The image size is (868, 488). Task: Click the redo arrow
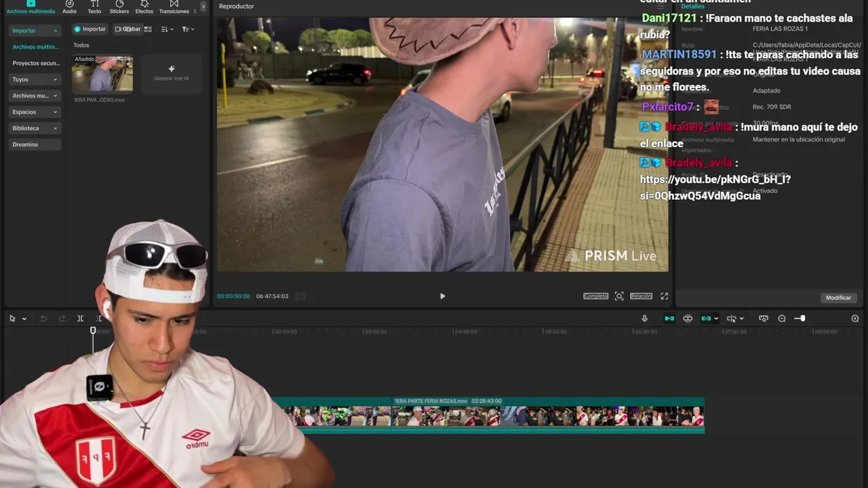[x=62, y=319]
